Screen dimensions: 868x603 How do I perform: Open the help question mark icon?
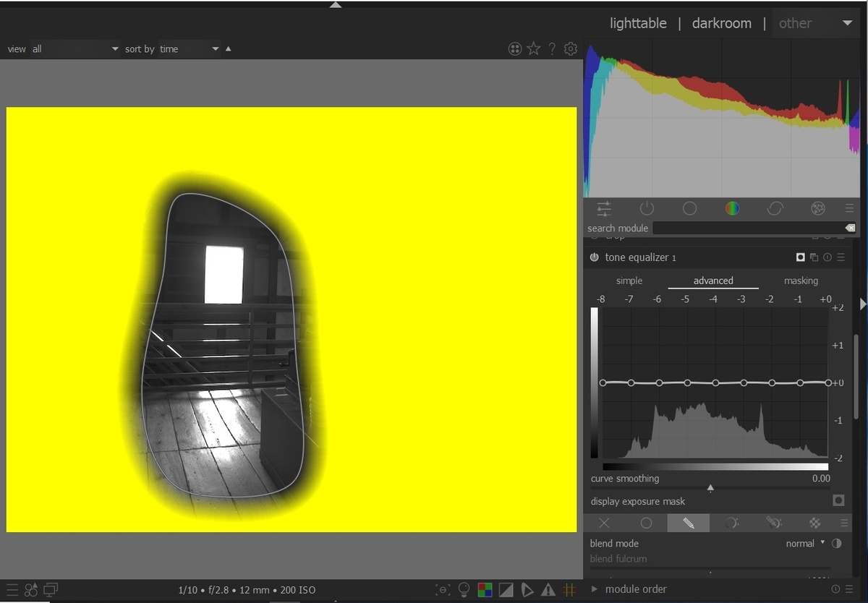[x=552, y=48]
